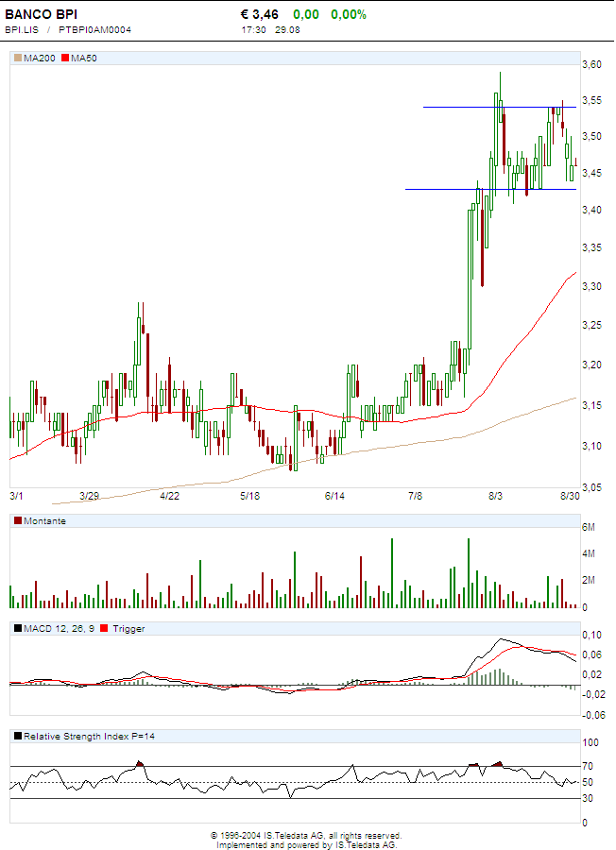Image resolution: width=616 pixels, height=850 pixels.
Task: Click the 0,10 MACD axis label
Action: tap(591, 635)
